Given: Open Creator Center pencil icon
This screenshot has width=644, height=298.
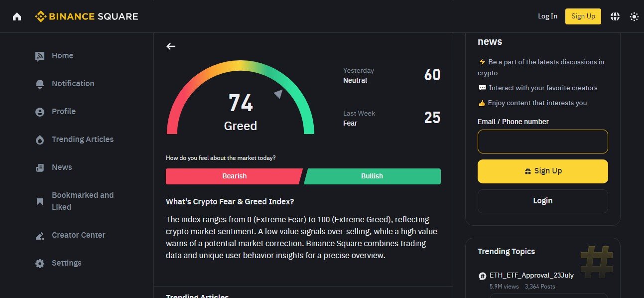Looking at the screenshot, I should click(40, 236).
